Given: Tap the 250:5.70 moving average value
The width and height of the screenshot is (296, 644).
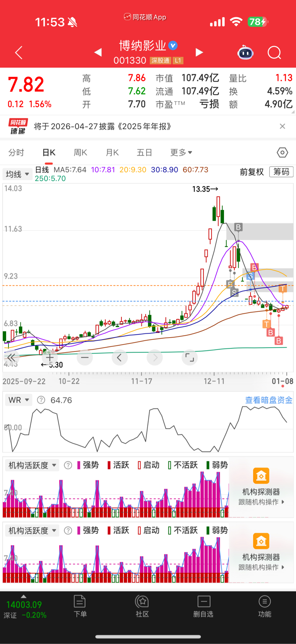Looking at the screenshot, I should (50, 179).
